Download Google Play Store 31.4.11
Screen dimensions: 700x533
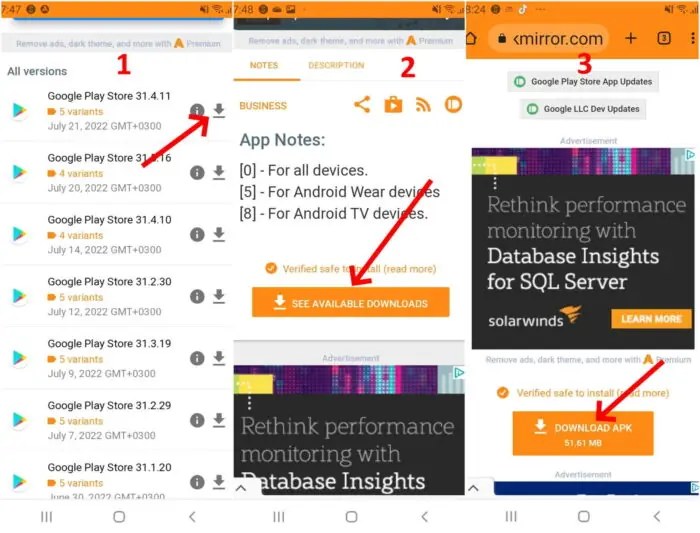219,110
